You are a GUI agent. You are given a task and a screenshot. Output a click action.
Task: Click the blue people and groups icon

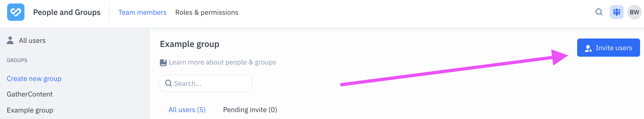(x=617, y=12)
